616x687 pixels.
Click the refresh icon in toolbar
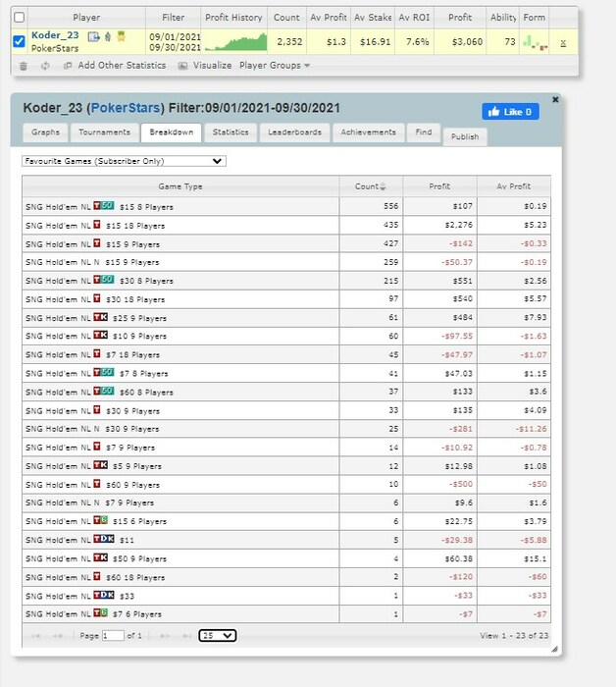click(x=45, y=66)
